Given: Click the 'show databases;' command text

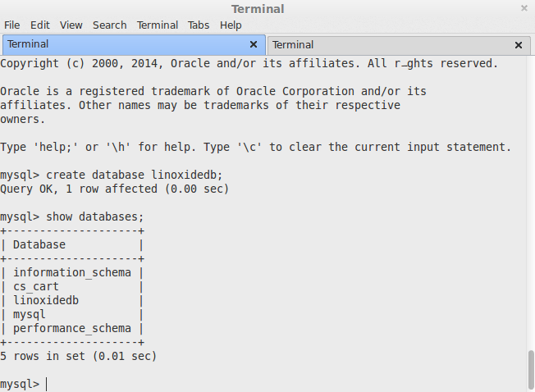Looking at the screenshot, I should [x=95, y=217].
